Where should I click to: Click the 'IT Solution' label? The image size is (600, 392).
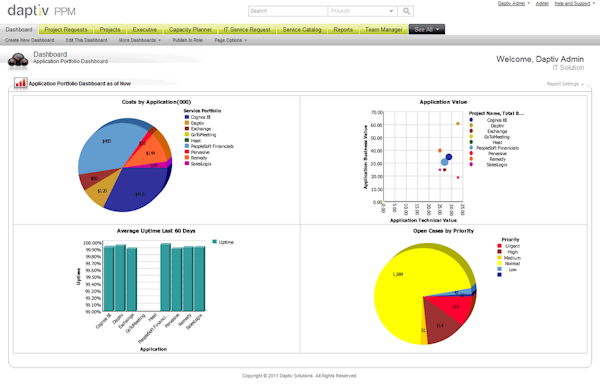pyautogui.click(x=568, y=68)
